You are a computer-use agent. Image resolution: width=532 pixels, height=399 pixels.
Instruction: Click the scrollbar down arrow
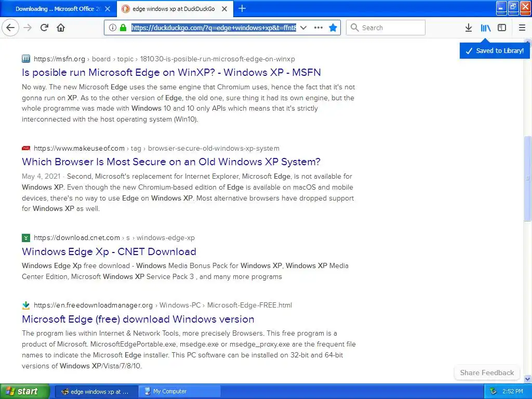coord(527,379)
